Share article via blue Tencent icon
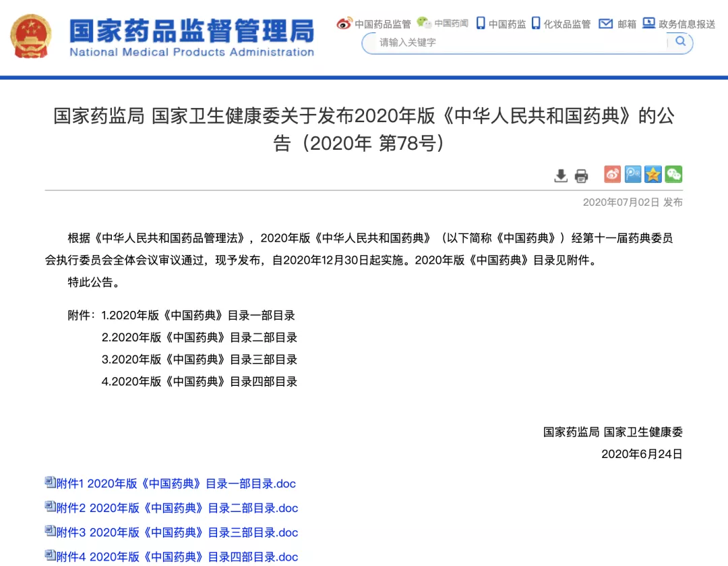This screenshot has width=728, height=566. pyautogui.click(x=633, y=174)
